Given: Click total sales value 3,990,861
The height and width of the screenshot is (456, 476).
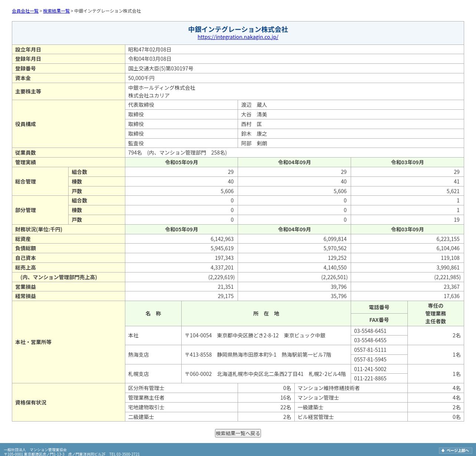Looking at the screenshot, I should (448, 268).
